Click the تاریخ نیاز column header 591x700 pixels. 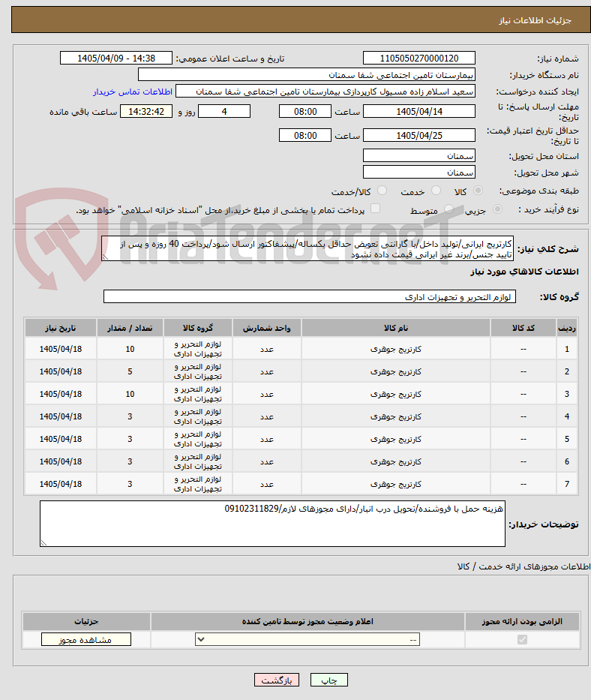coord(61,328)
